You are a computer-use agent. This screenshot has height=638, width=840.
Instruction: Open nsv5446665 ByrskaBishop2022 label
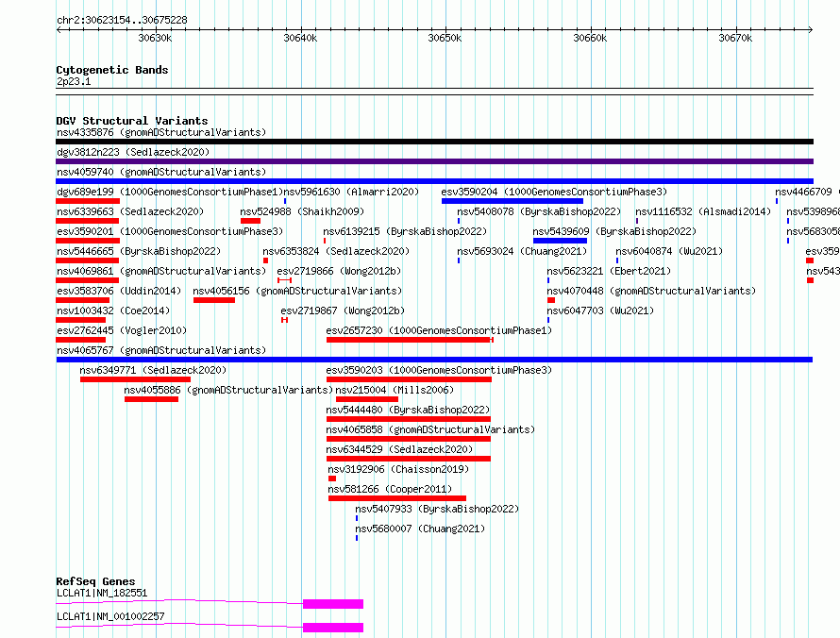click(139, 251)
